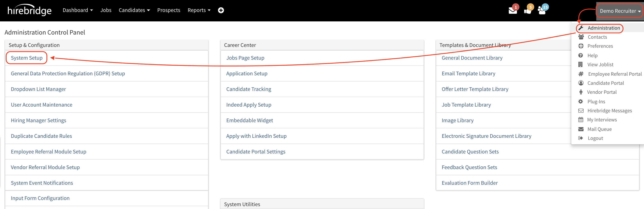Select Preferences from the user menu
This screenshot has width=644, height=209.
(x=600, y=46)
